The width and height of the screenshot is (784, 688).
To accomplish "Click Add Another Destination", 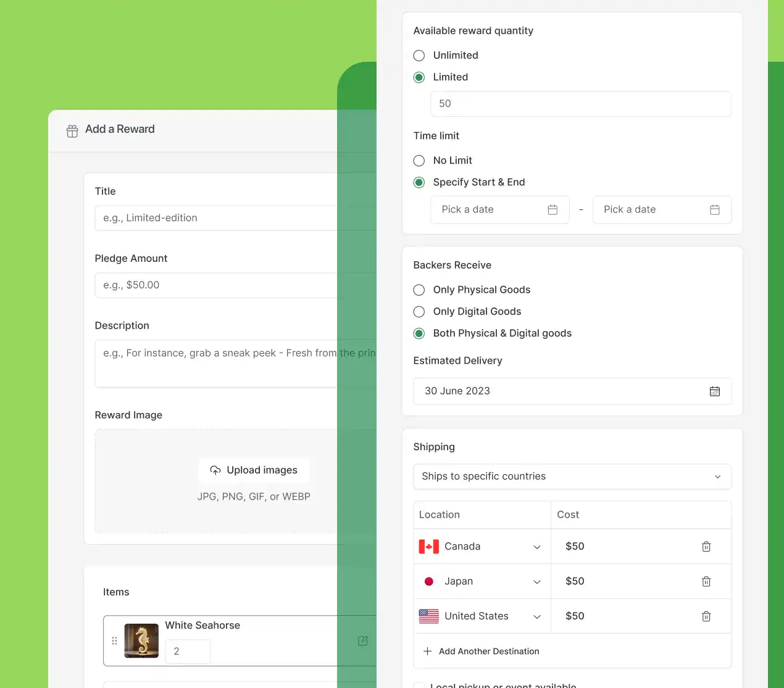I will coord(482,652).
